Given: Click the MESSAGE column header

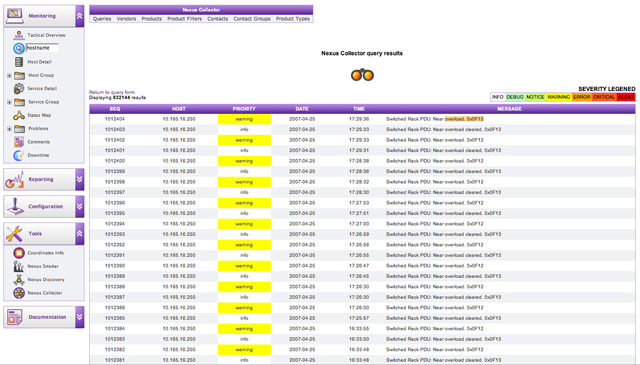Looking at the screenshot, I should tap(509, 109).
